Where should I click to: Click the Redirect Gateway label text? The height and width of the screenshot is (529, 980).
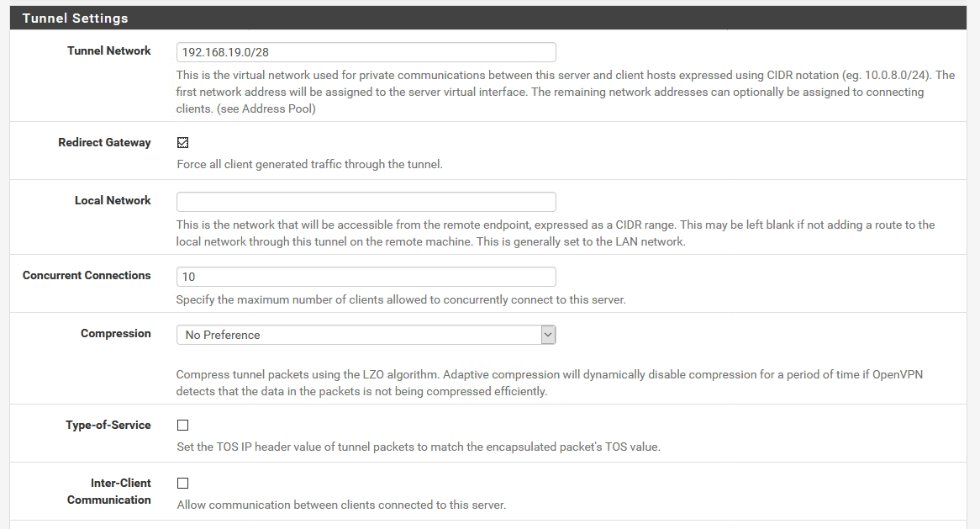tap(104, 143)
